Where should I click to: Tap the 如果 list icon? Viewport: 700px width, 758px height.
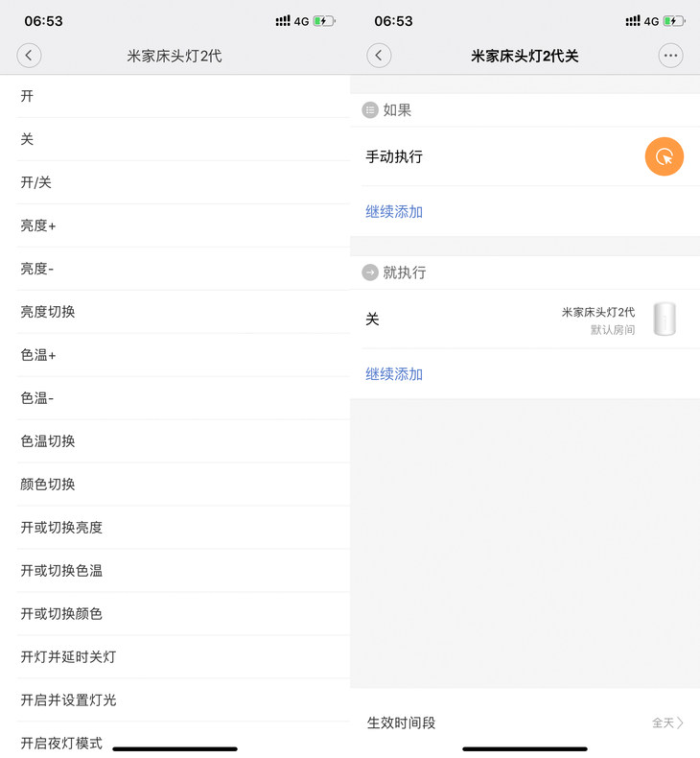click(370, 110)
